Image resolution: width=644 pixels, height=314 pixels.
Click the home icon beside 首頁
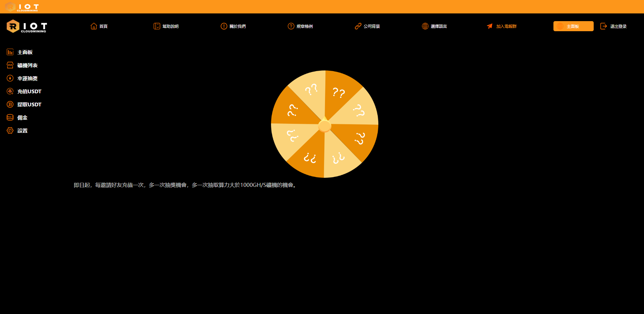pos(94,26)
